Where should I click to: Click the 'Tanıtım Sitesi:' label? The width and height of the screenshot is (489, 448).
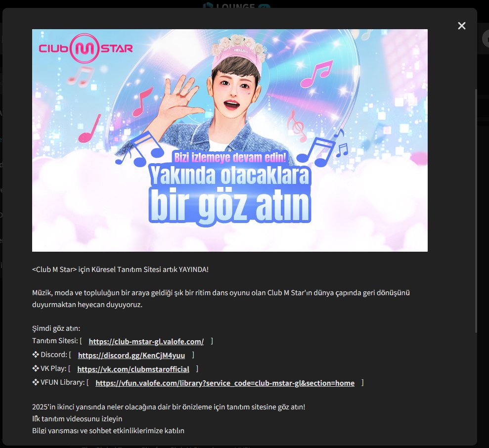coord(55,341)
